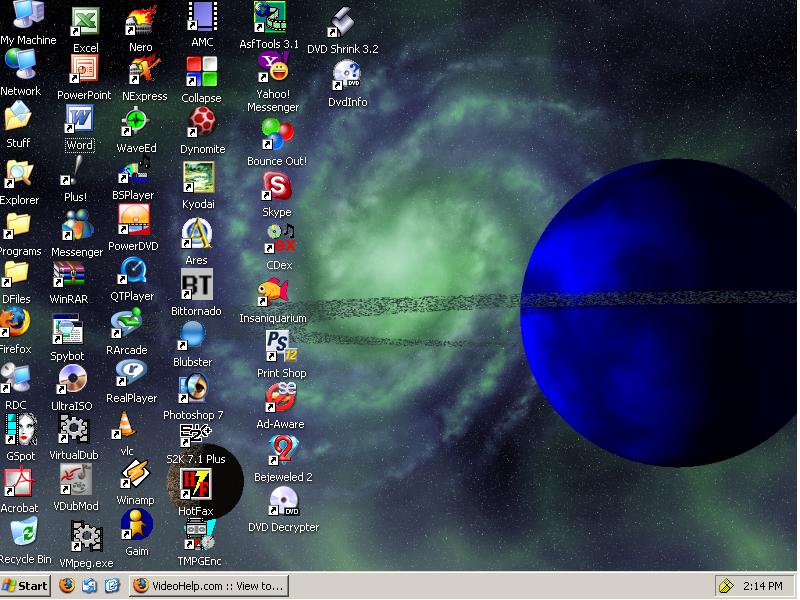Open the My Machine desktop icon
This screenshot has height=600, width=800.
(29, 15)
